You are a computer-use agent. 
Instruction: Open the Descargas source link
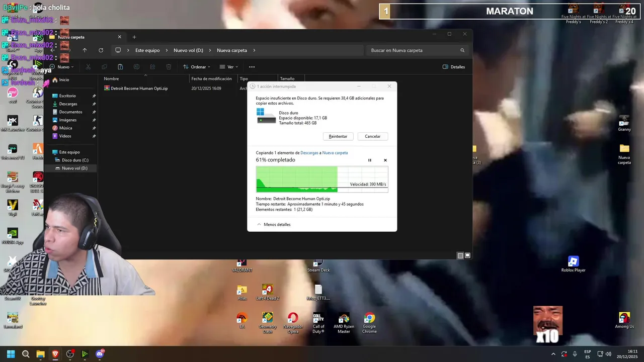[309, 153]
